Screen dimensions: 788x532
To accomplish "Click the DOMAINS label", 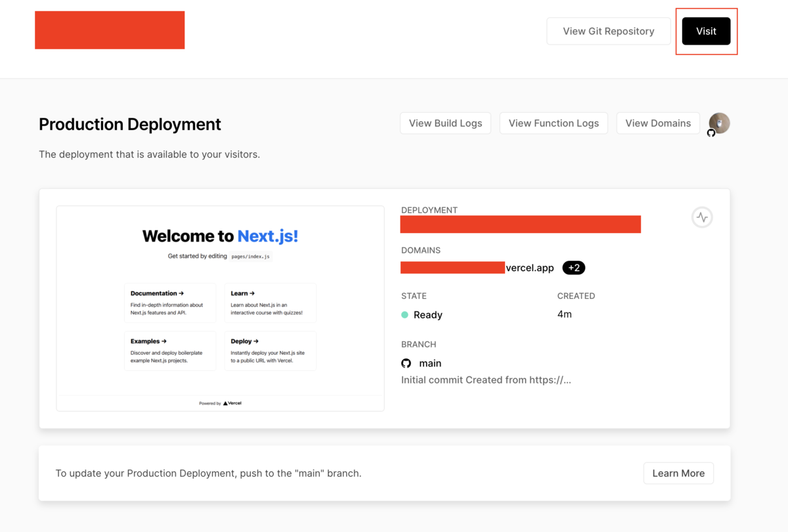I will pyautogui.click(x=421, y=250).
